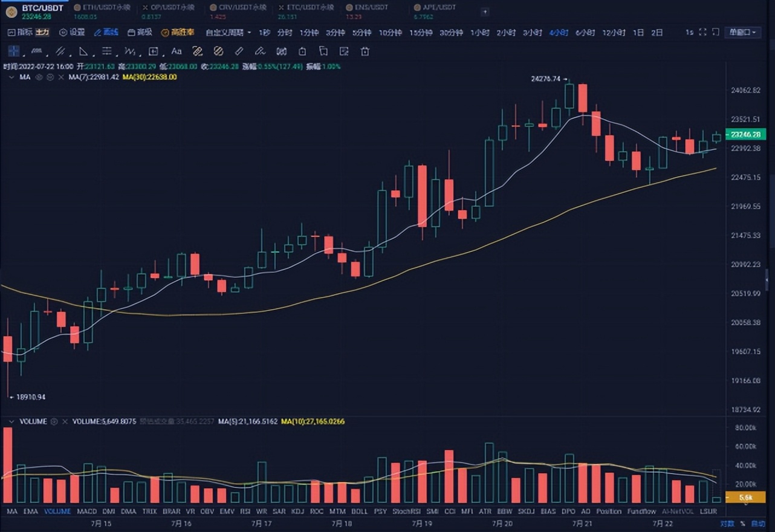The width and height of the screenshot is (775, 532).
Task: Select the 1小时 timeframe
Action: tap(480, 32)
